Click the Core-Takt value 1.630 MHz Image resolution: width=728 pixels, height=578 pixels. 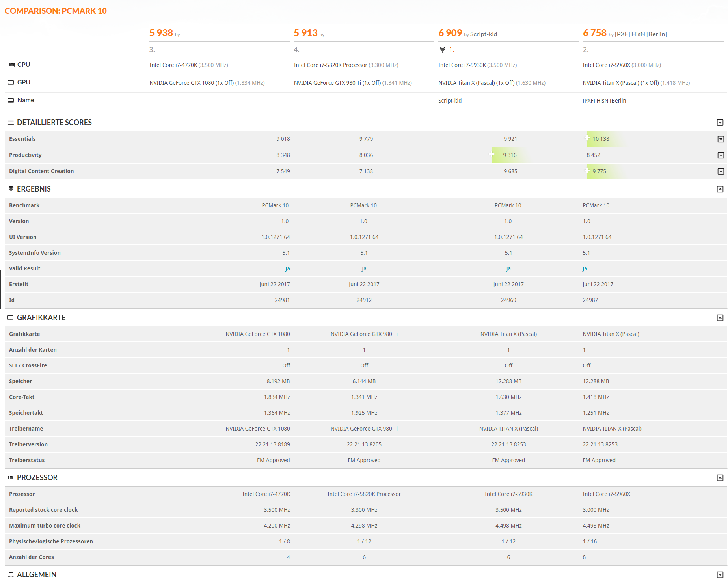[x=508, y=397]
